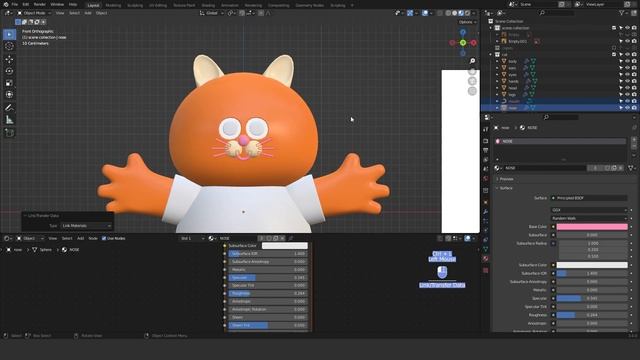The image size is (640, 360).
Task: Toggle render camera icon for the head object
Action: pyautogui.click(x=634, y=88)
